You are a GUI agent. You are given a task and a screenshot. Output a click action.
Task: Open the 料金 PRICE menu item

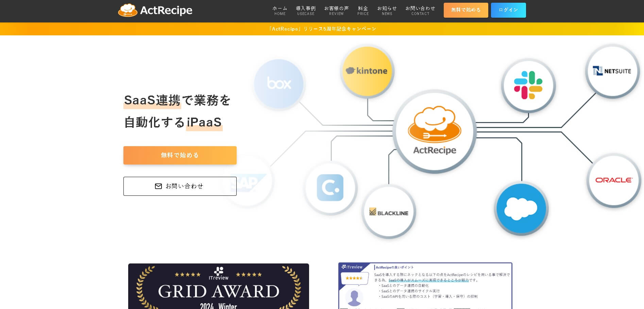tap(363, 11)
